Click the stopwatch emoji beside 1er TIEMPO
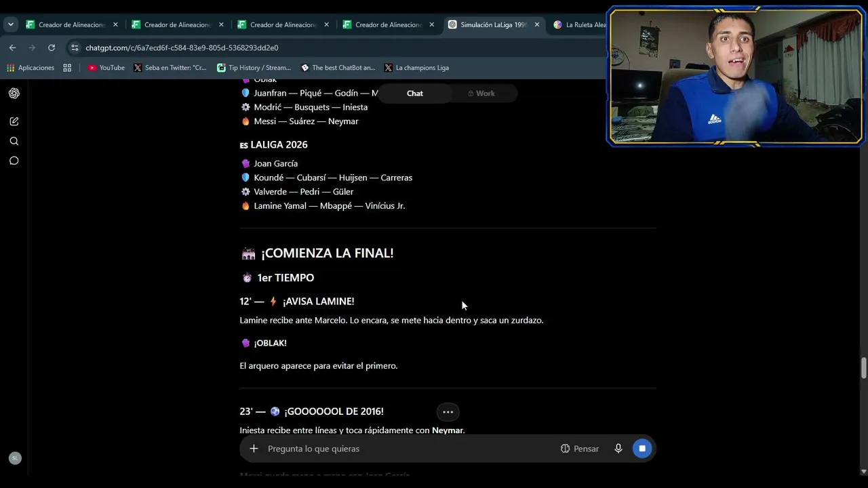The width and height of the screenshot is (868, 488). coord(247,278)
